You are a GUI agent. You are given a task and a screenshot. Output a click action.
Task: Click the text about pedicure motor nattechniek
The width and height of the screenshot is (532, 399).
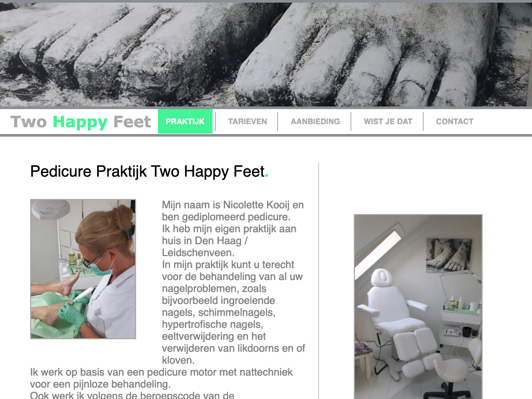coord(161,378)
